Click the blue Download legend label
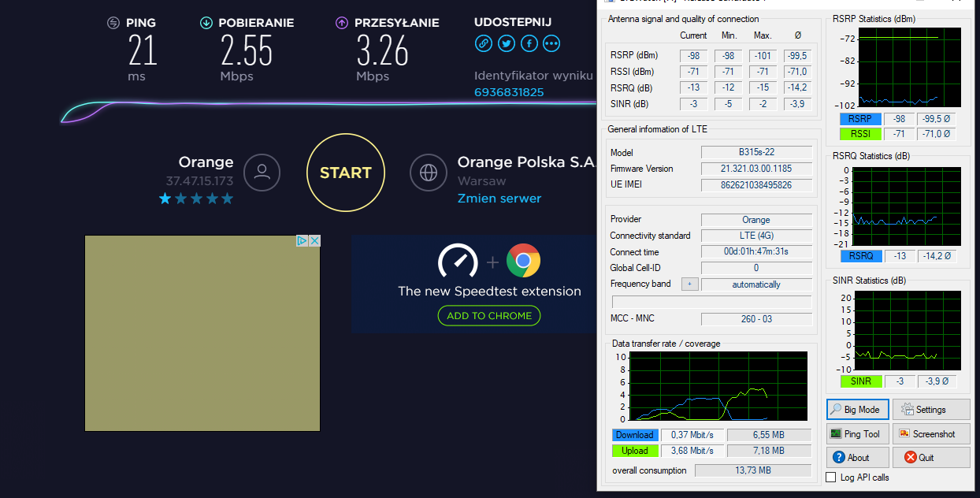 (x=635, y=435)
